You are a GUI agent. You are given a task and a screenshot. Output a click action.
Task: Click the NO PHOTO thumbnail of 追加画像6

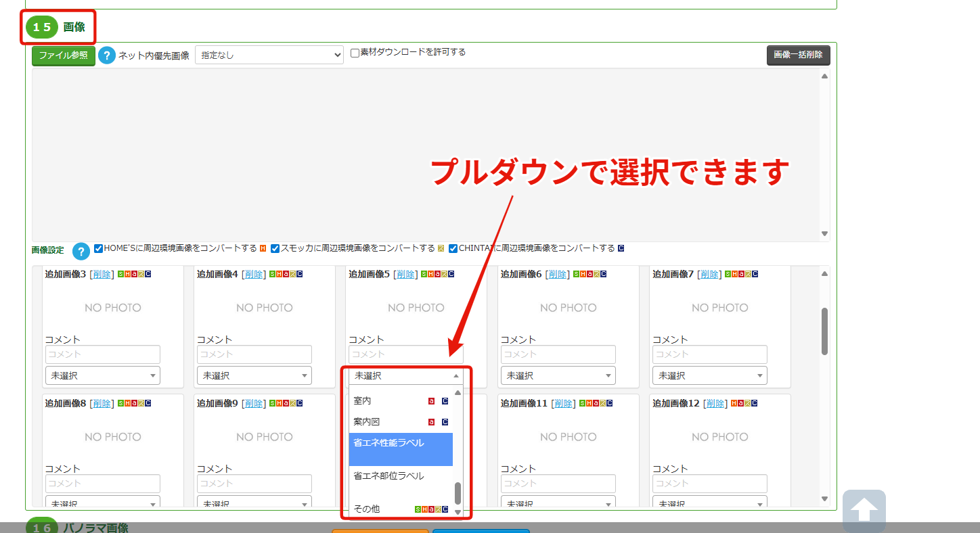(569, 308)
